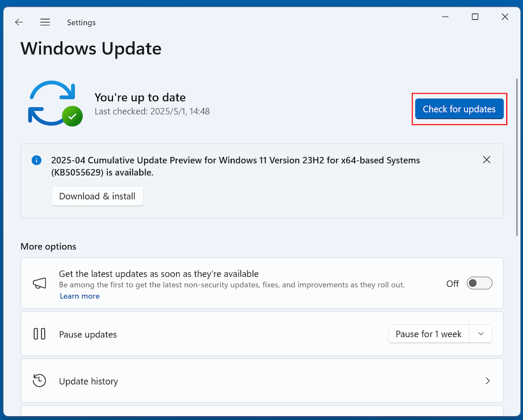Click Check for updates
The width and height of the screenshot is (523, 420).
[x=459, y=109]
